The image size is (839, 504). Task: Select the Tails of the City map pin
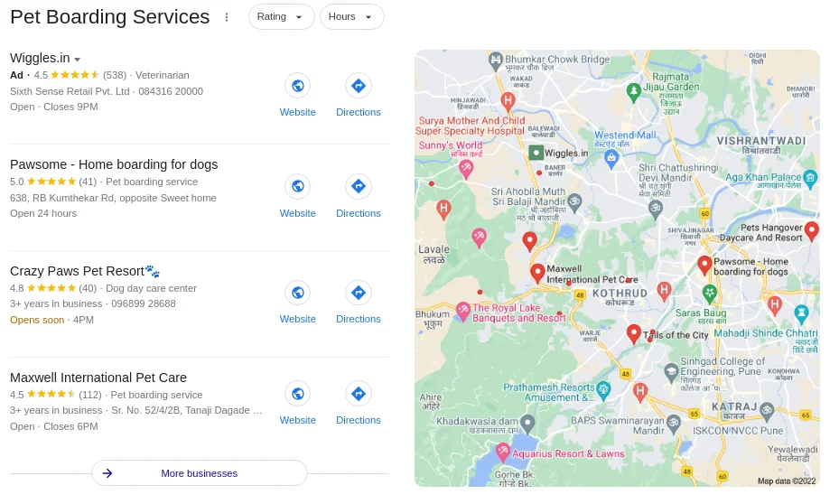click(x=633, y=334)
